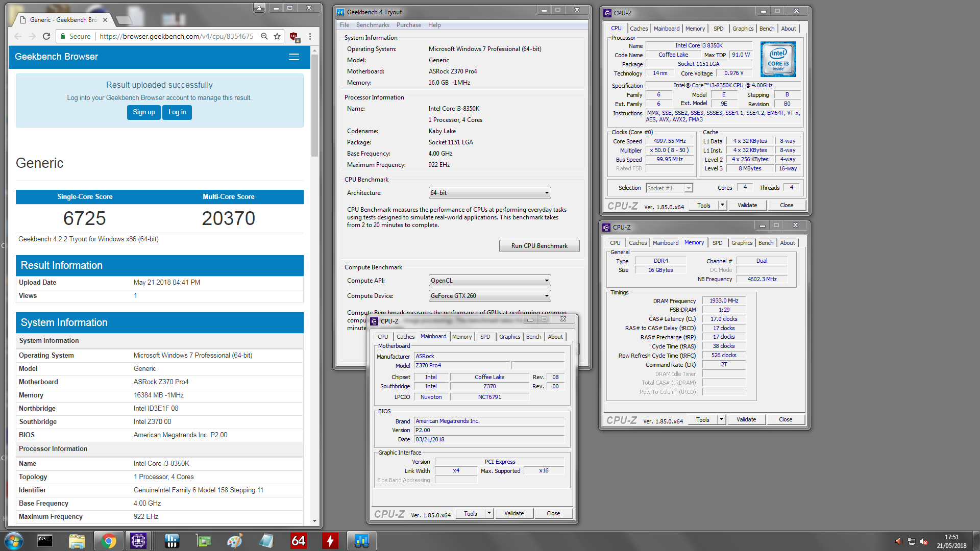Open the Chrome three-dot menu
Image resolution: width=980 pixels, height=551 pixels.
click(x=310, y=36)
